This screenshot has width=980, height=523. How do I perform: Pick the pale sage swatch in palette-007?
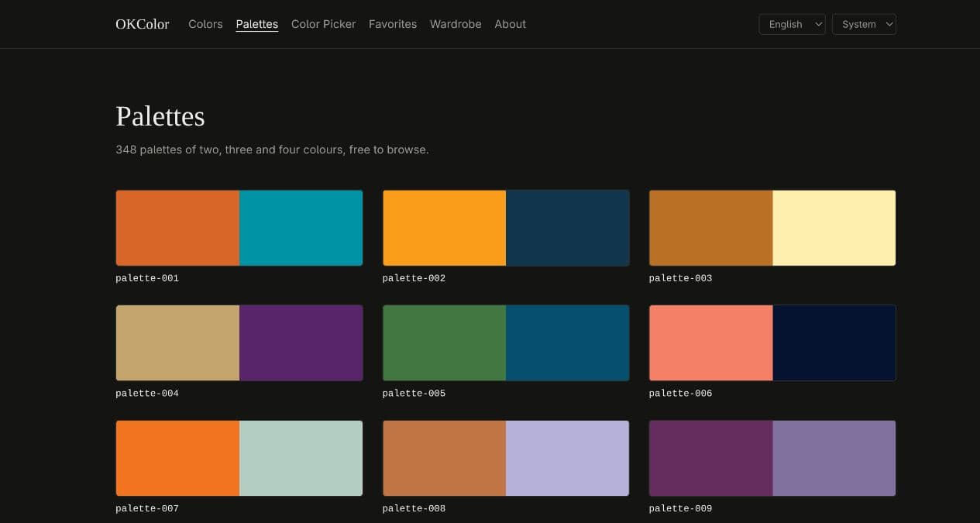pos(301,458)
